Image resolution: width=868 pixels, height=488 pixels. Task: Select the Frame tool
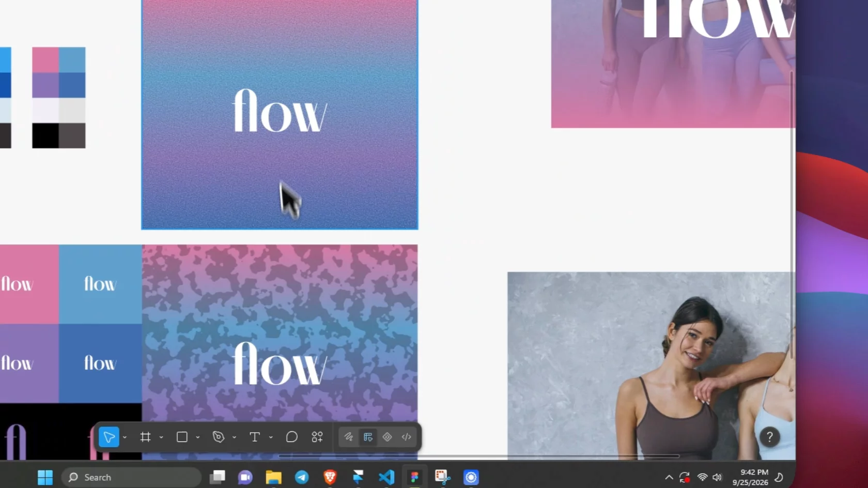145,437
